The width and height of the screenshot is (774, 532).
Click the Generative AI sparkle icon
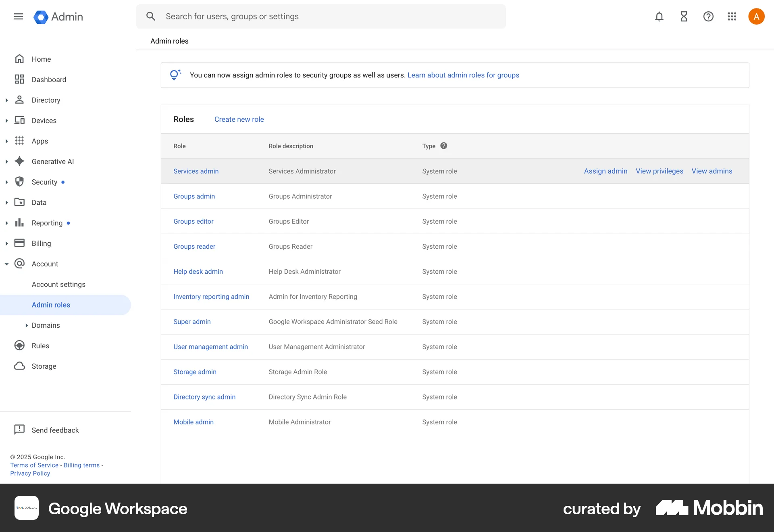[x=19, y=161]
